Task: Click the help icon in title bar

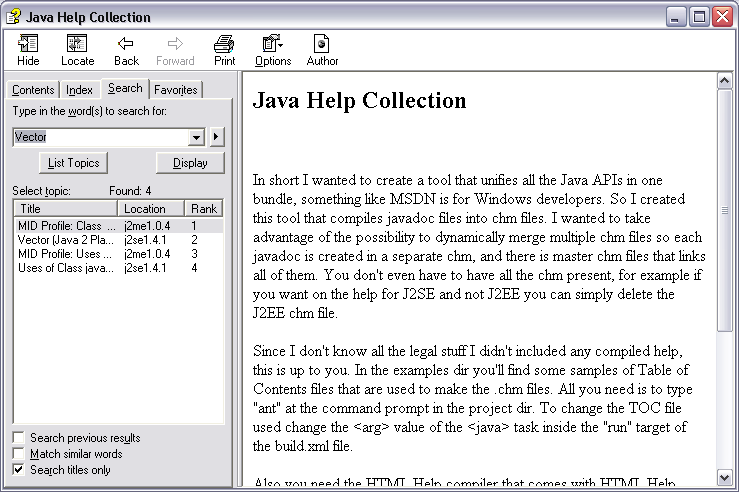Action: coord(13,16)
